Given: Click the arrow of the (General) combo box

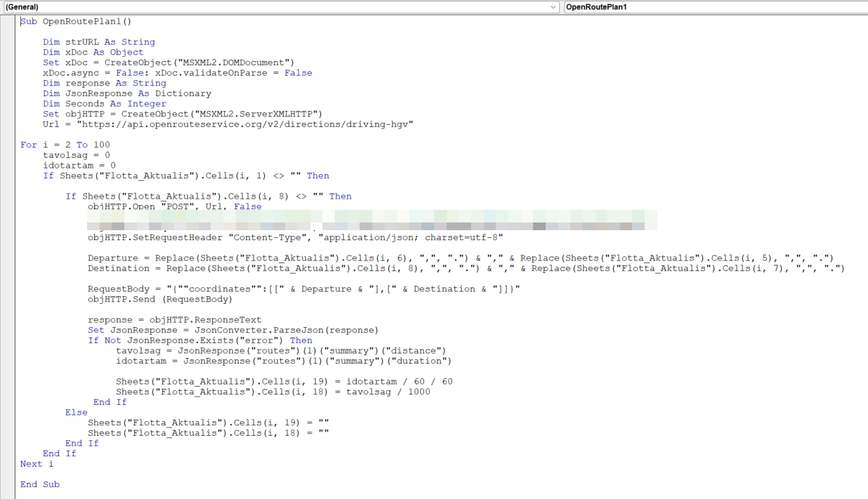Looking at the screenshot, I should (x=554, y=7).
